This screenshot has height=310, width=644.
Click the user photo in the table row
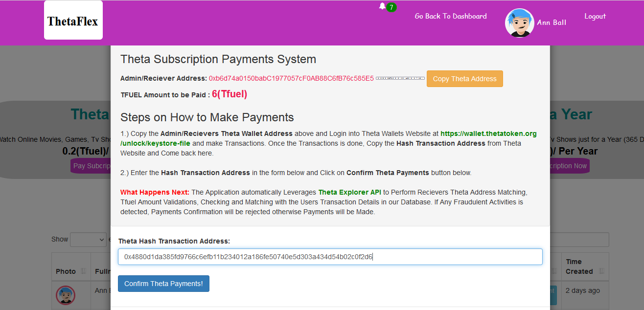click(66, 295)
